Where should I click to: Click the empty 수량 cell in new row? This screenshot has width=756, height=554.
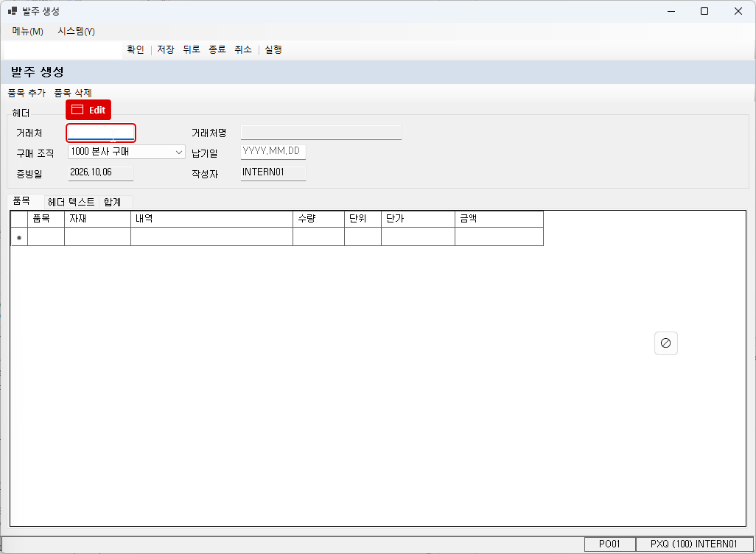[x=319, y=236]
